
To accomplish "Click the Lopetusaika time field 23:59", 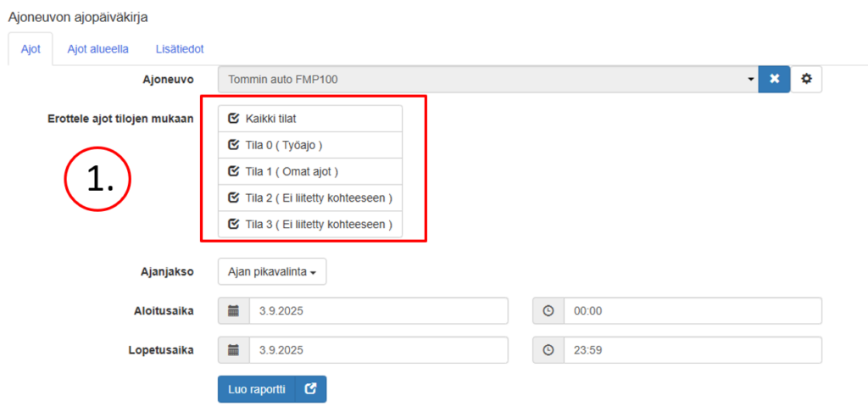I will click(x=693, y=350).
